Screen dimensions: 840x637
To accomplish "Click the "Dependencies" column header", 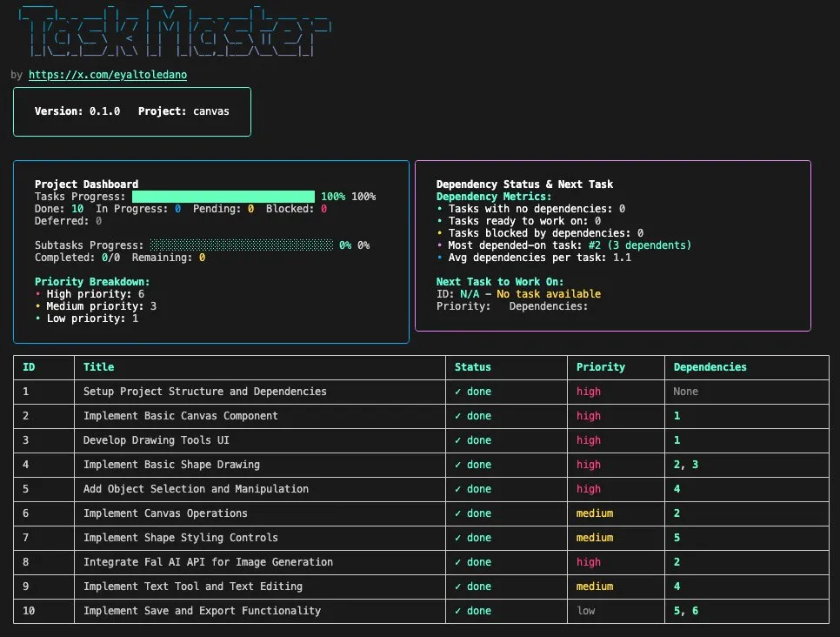I will point(710,366).
